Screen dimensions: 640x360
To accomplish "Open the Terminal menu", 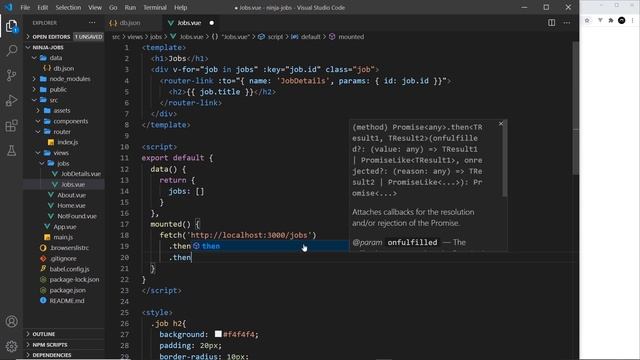I will (155, 7).
